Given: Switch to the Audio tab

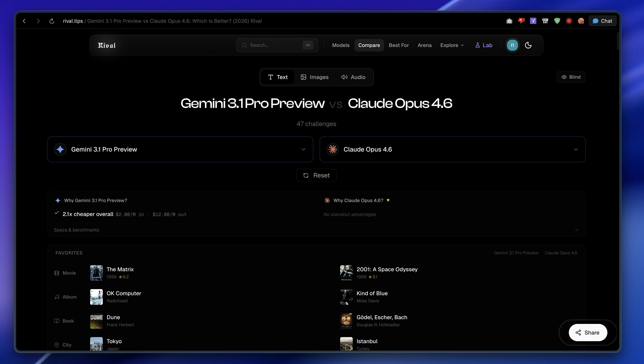Looking at the screenshot, I should (x=353, y=77).
